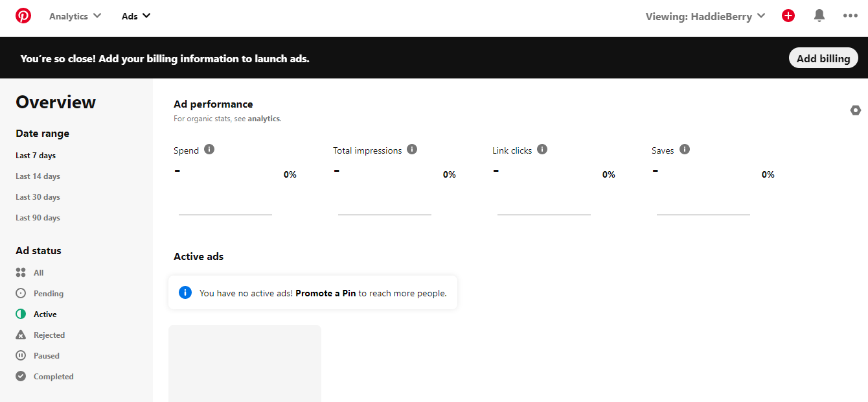Expand the Ads dropdown menu
This screenshot has width=868, height=402.
[x=136, y=16]
